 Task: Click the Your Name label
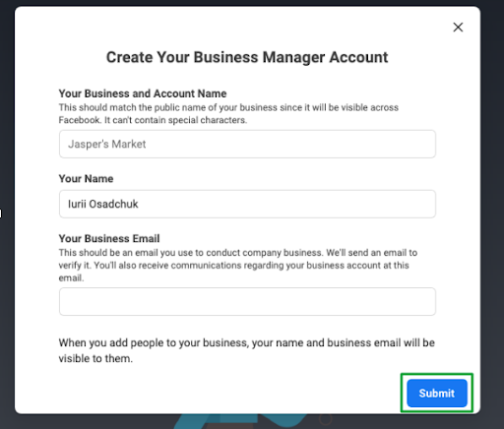[86, 179]
